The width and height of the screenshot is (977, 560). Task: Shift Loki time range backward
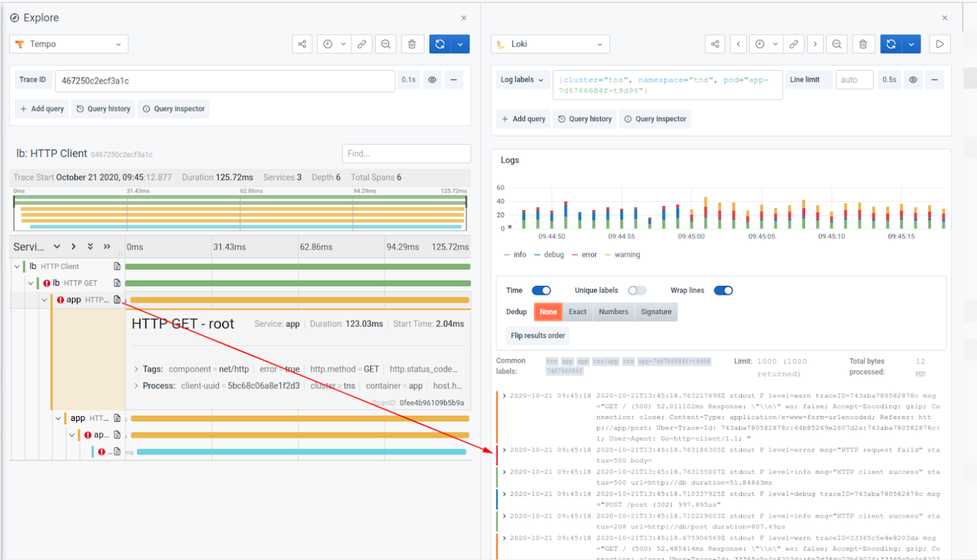point(738,44)
